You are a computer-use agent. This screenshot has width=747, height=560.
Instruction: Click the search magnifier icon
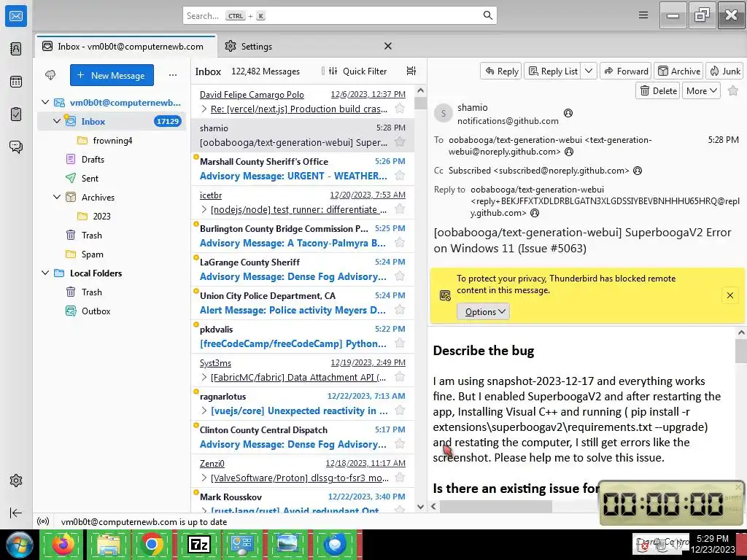[487, 15]
